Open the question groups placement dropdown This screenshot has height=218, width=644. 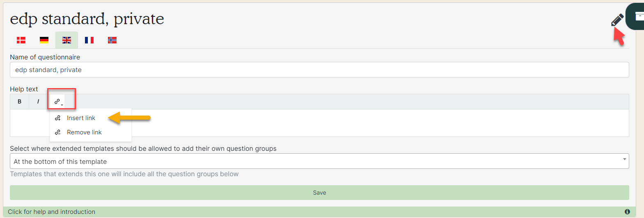coord(319,161)
